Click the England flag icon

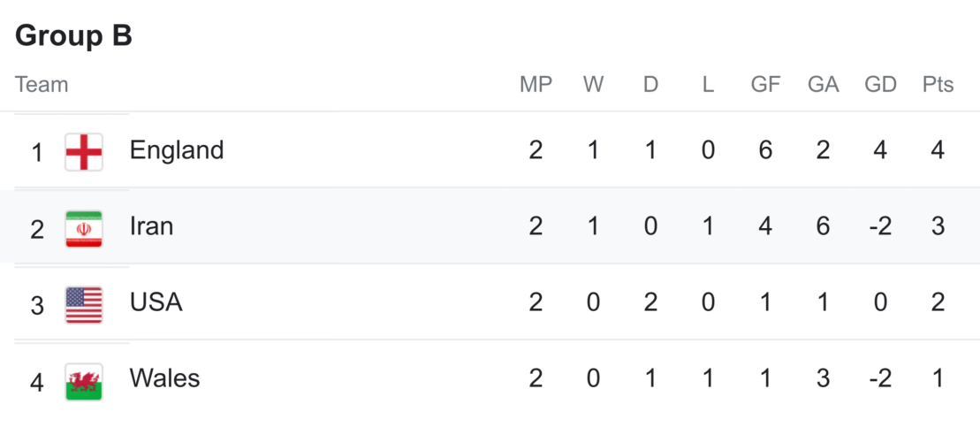point(84,151)
